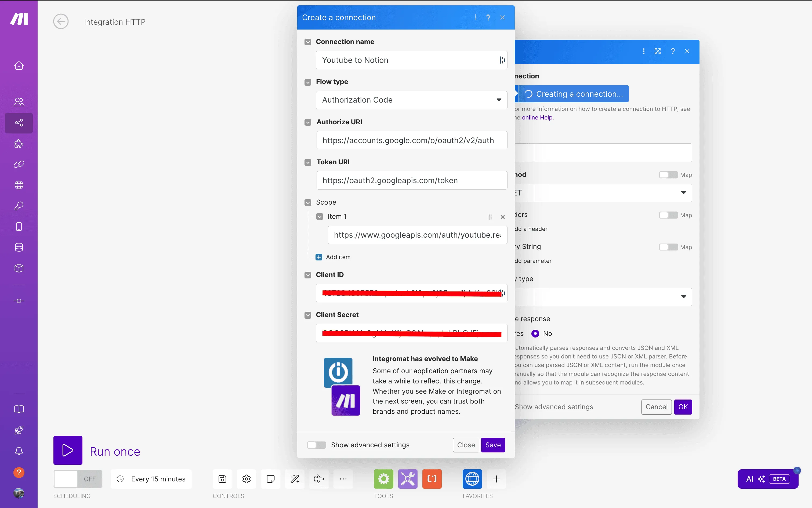This screenshot has width=812, height=508.
Task: Open the flow control node icon in sidebar
Action: point(19,301)
